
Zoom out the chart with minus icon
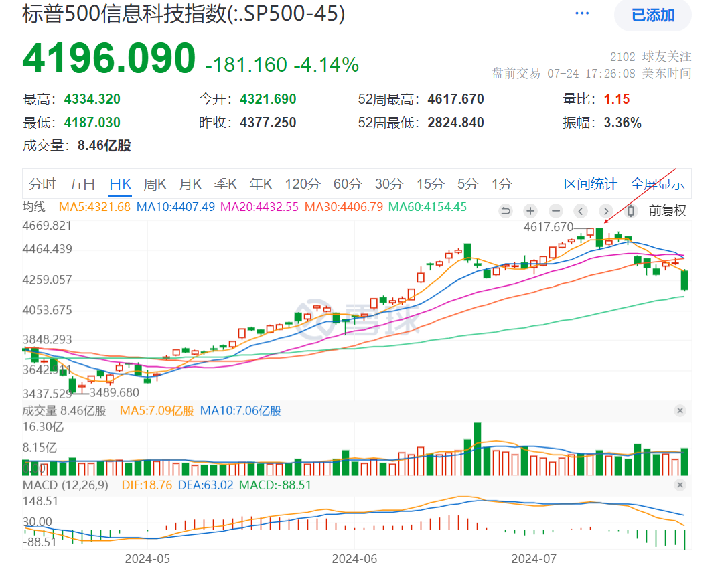tap(555, 211)
